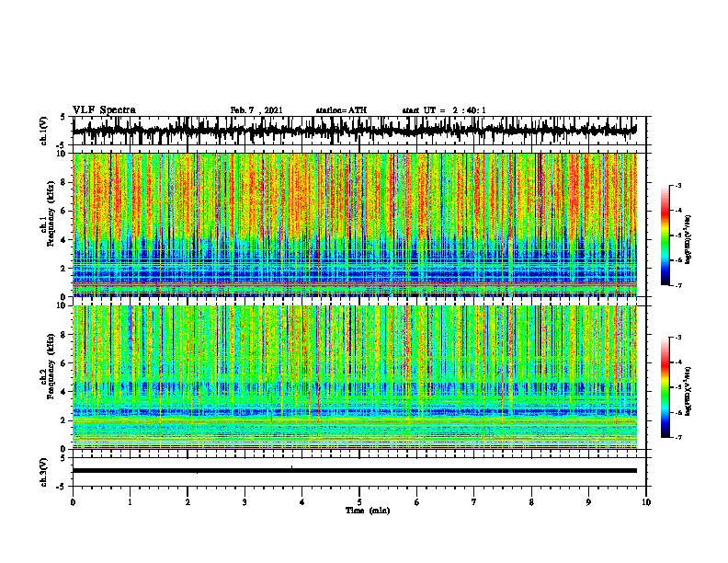Screen dimensions: 728x563
Task: Click the "ch.1(V)" waveform axis label
Action: point(44,131)
